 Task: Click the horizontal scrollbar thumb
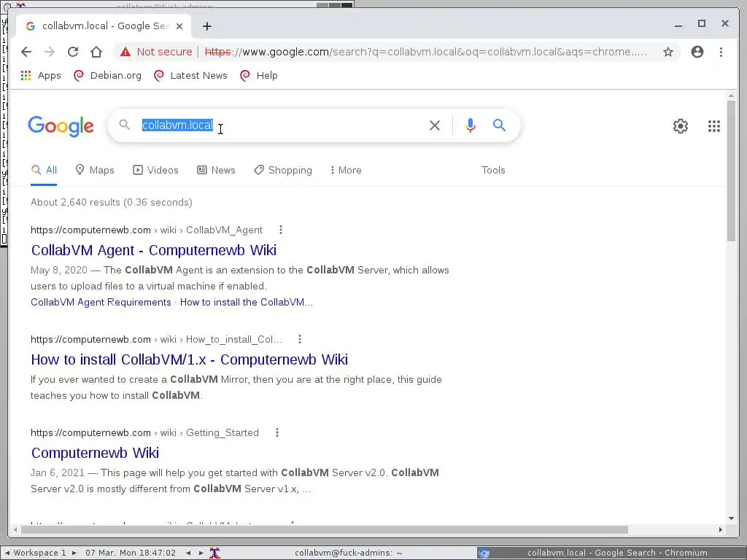325,529
